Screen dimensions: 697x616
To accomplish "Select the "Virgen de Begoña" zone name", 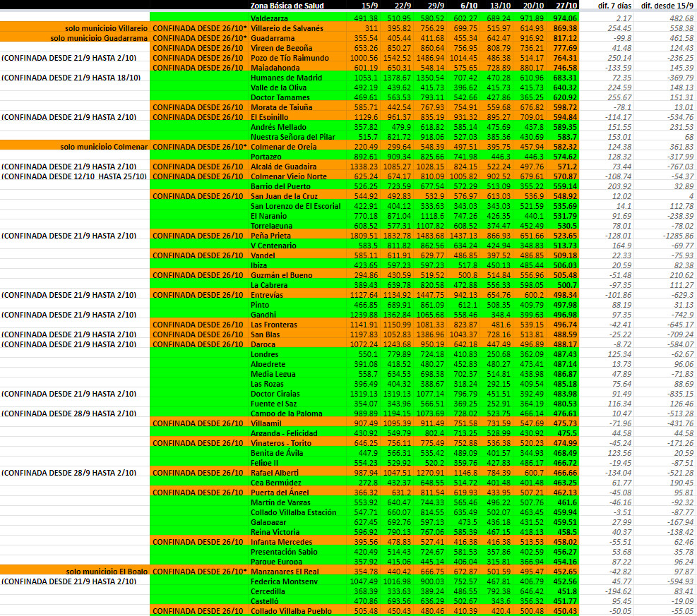I will pos(281,48).
